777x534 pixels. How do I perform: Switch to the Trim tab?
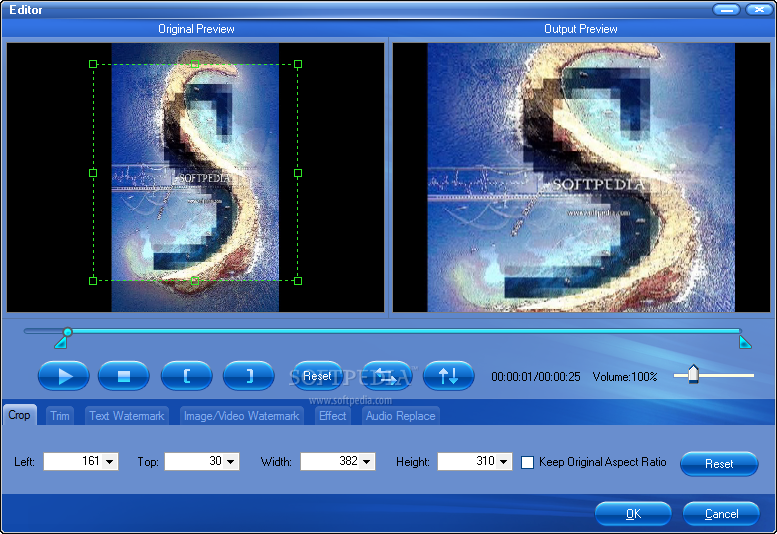(x=60, y=416)
